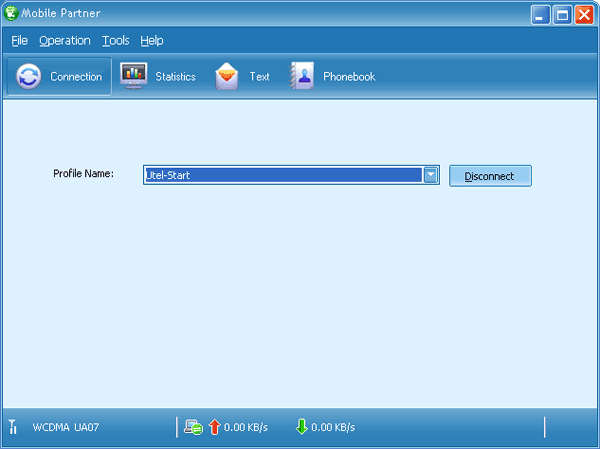Click the Profile Name label
This screenshot has height=449, width=600.
pyautogui.click(x=83, y=173)
